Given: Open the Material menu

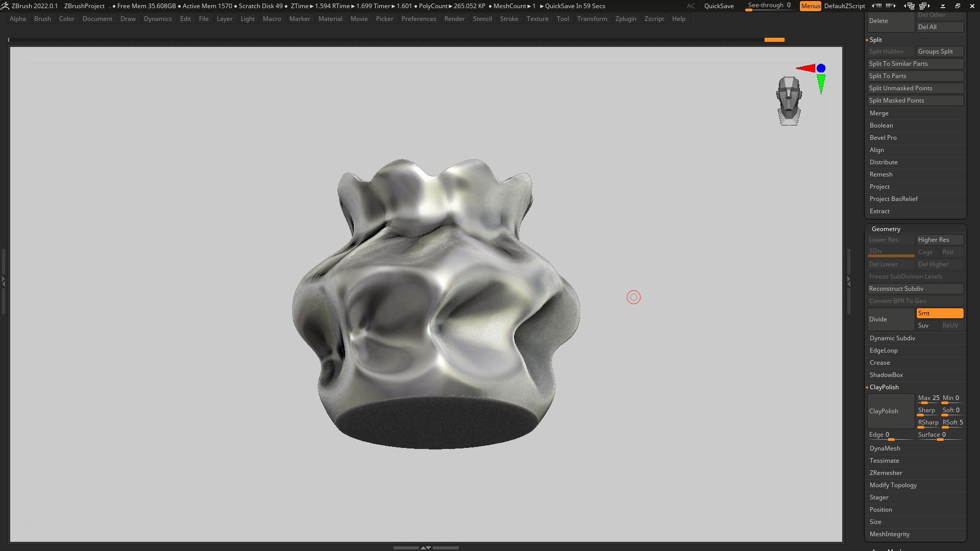Looking at the screenshot, I should [x=330, y=19].
